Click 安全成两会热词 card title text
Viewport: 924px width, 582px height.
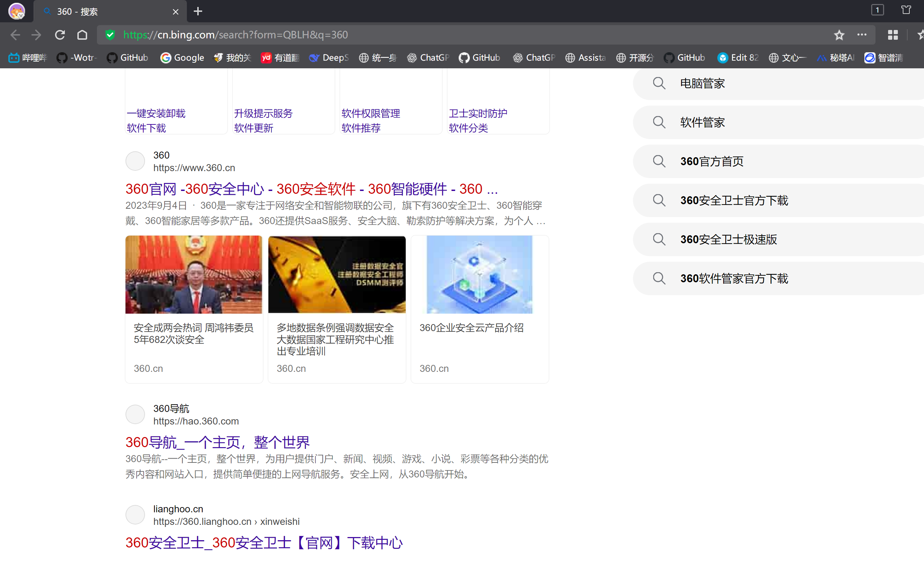click(193, 334)
